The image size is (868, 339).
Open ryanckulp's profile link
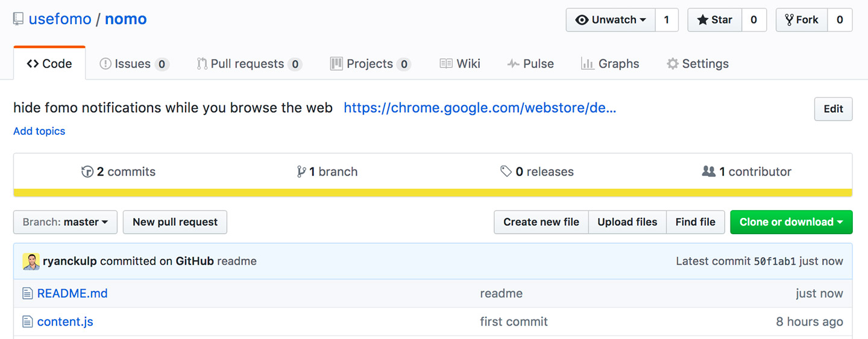coord(70,261)
